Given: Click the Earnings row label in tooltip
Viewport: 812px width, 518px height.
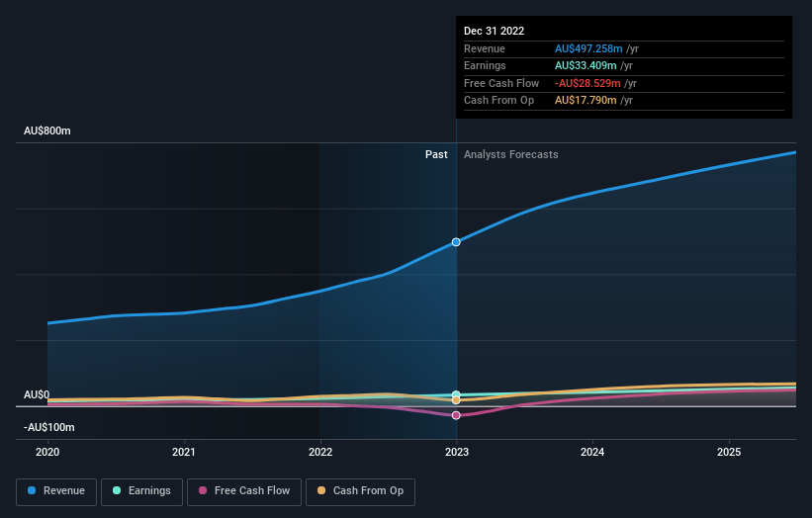Looking at the screenshot, I should click(486, 65).
